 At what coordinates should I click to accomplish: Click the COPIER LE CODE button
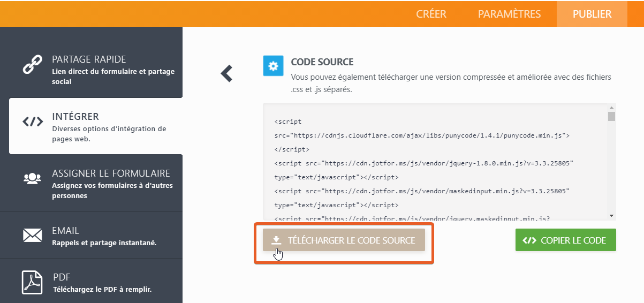(566, 240)
